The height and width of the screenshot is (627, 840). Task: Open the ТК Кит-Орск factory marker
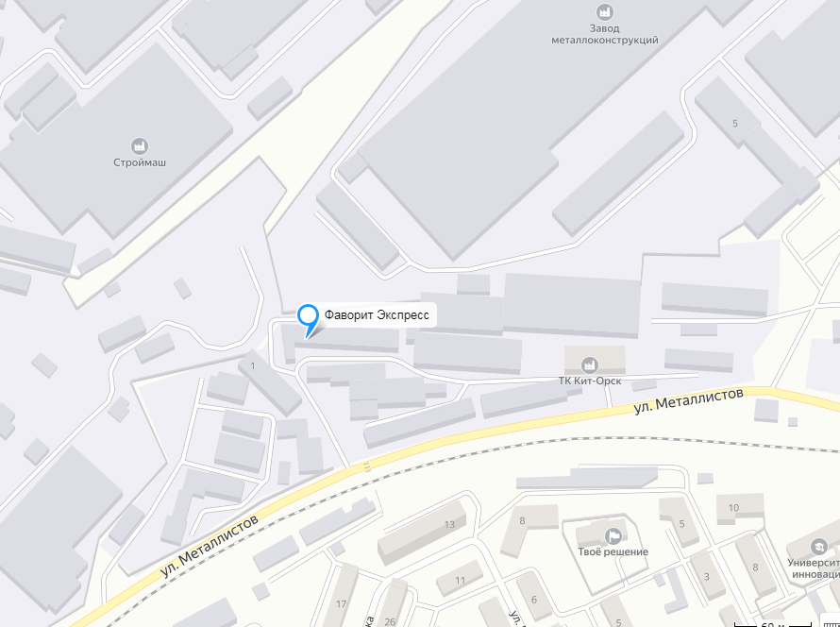tap(590, 365)
